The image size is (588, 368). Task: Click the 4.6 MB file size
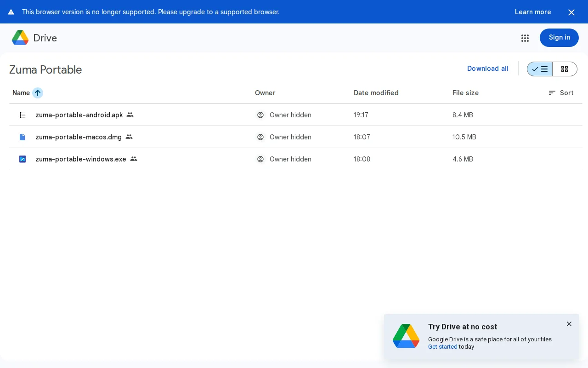click(x=463, y=159)
